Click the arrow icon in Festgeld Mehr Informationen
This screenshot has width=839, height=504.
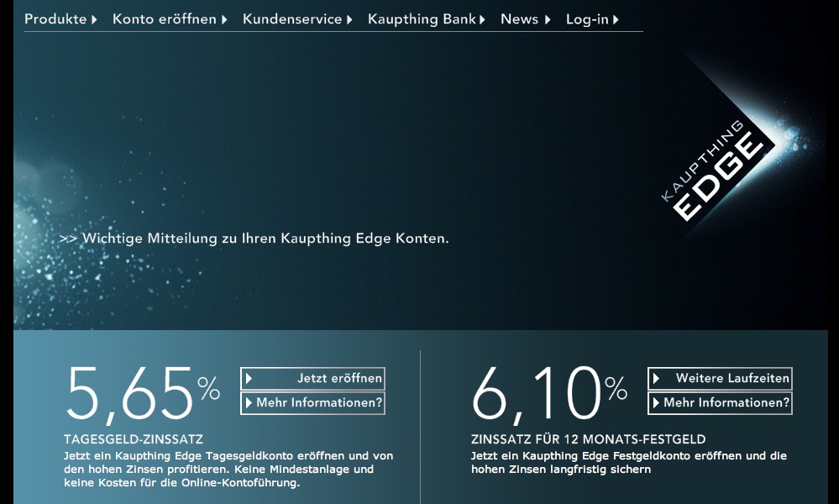pyautogui.click(x=656, y=403)
